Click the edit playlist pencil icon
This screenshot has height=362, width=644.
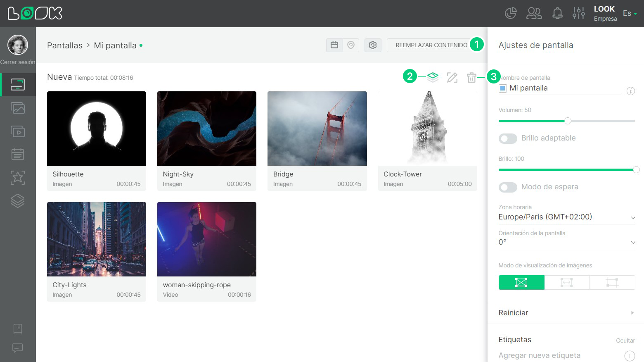(x=452, y=77)
